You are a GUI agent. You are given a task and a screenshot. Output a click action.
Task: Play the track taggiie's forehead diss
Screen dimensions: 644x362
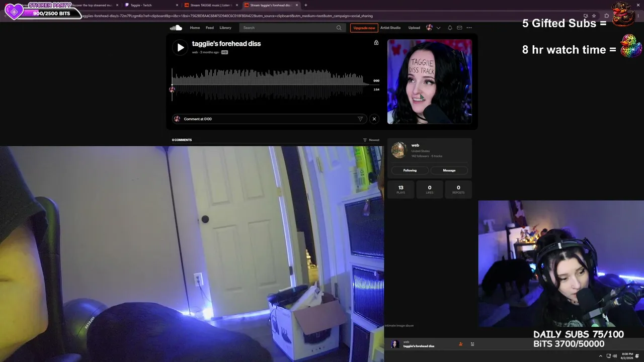click(x=180, y=48)
